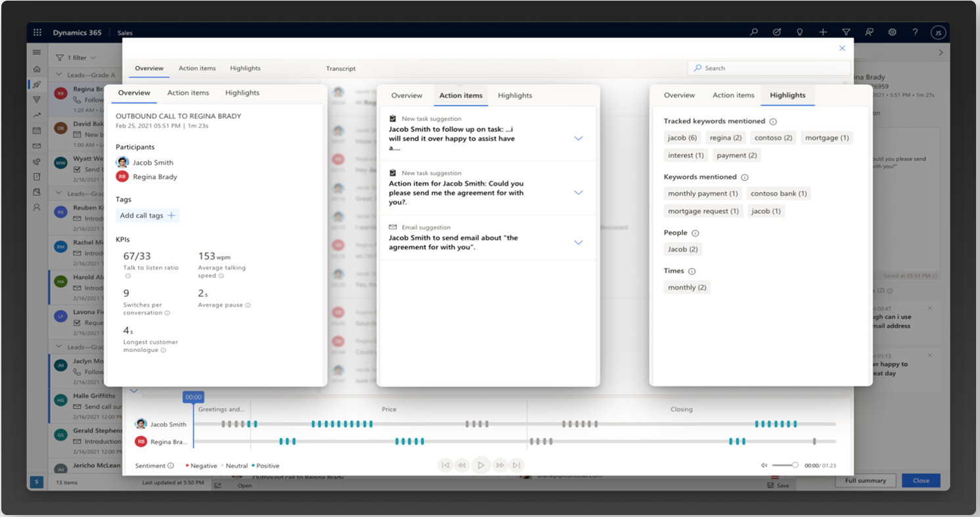Click the info icon beside Sentiment

tap(171, 466)
